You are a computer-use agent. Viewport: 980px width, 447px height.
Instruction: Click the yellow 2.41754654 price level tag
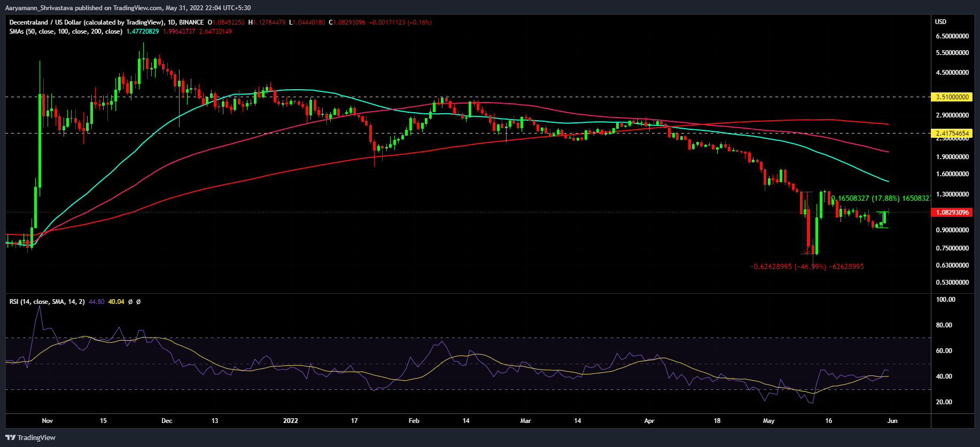pos(952,133)
